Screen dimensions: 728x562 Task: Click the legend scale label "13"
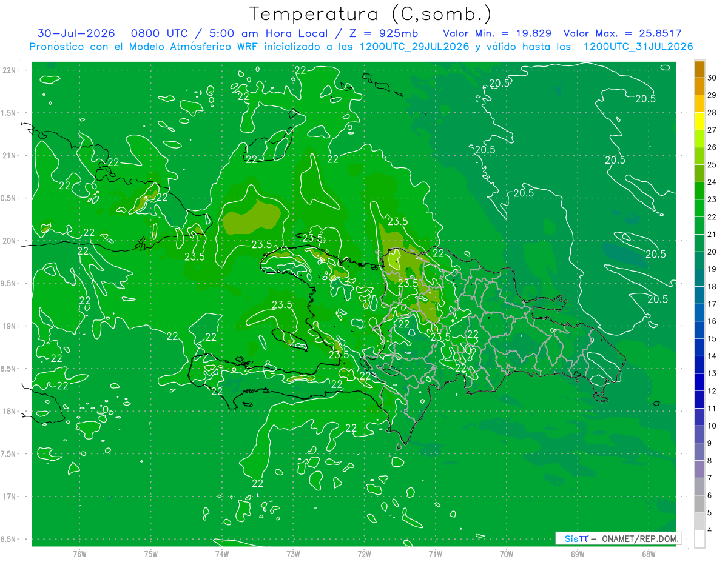click(x=712, y=373)
